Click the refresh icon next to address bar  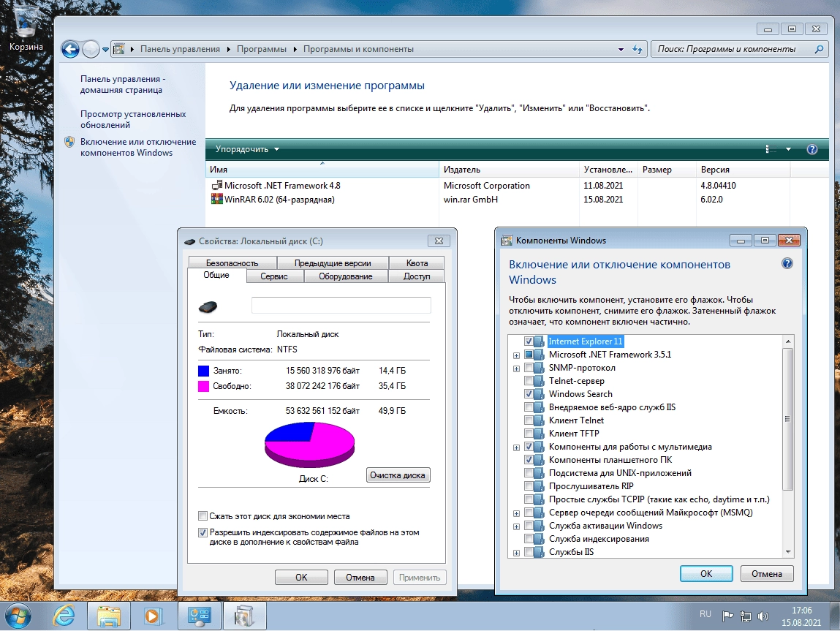[637, 49]
